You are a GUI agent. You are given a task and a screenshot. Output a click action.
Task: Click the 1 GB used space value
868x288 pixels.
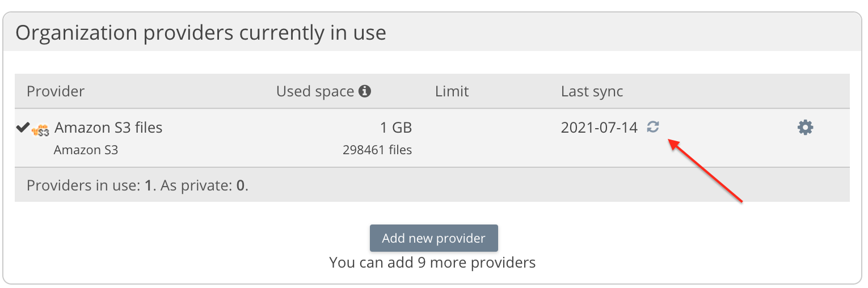point(395,128)
